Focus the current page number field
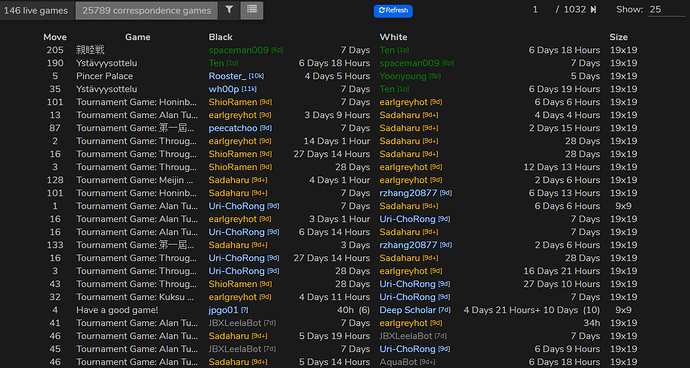The width and height of the screenshot is (690, 368). tap(535, 10)
